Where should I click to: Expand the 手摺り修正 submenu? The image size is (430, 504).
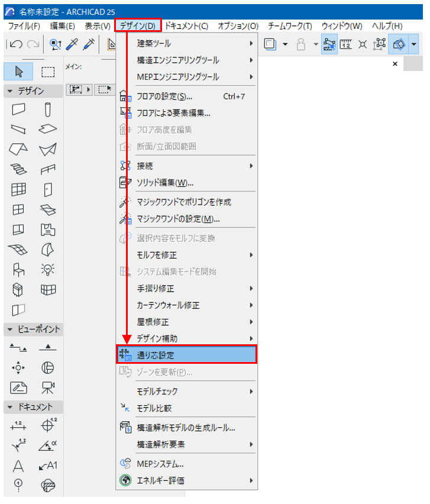point(187,289)
